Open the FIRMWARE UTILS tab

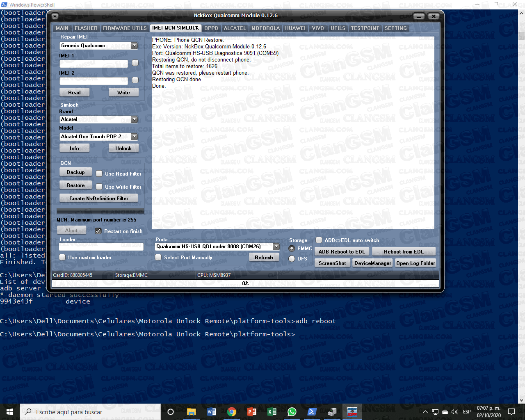[125, 28]
